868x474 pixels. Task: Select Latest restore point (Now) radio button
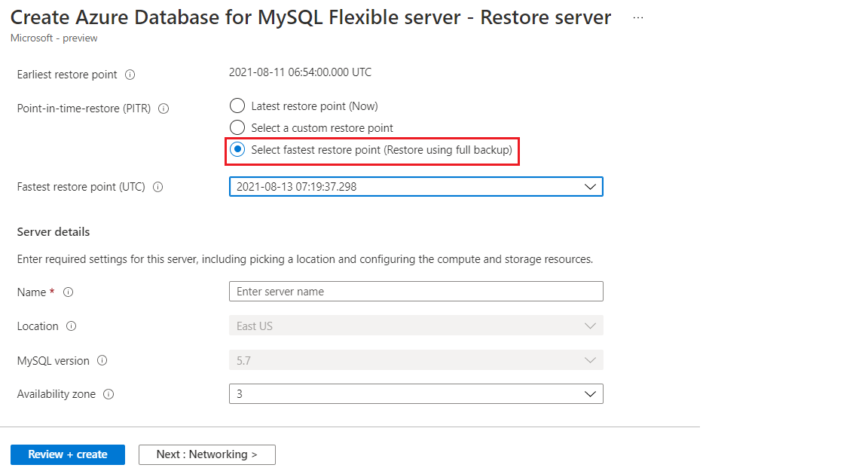(x=237, y=106)
